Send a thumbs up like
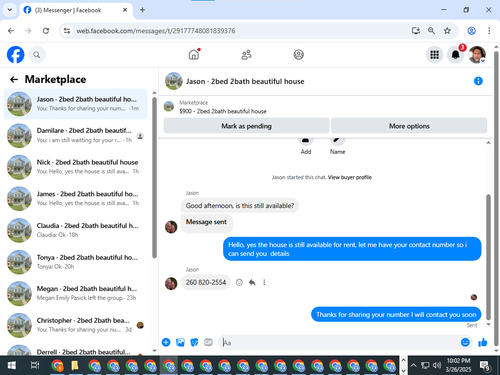Image resolution: width=500 pixels, height=375 pixels. [483, 342]
